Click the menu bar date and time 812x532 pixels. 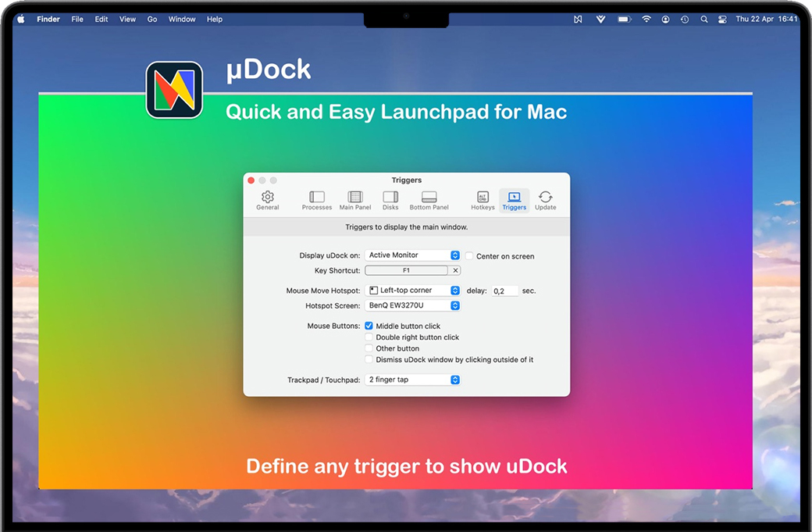coord(767,20)
